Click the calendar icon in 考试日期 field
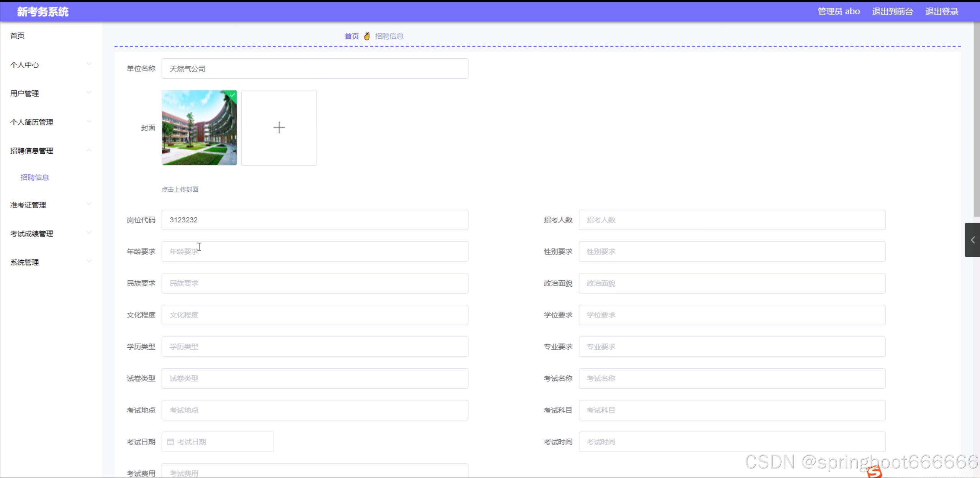This screenshot has height=478, width=980. pyautogui.click(x=170, y=442)
